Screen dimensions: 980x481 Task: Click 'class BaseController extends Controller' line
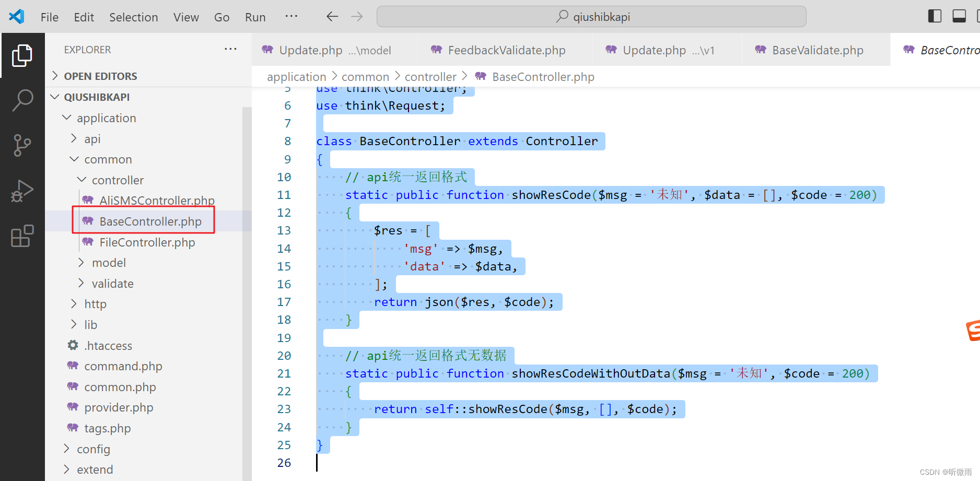point(457,141)
